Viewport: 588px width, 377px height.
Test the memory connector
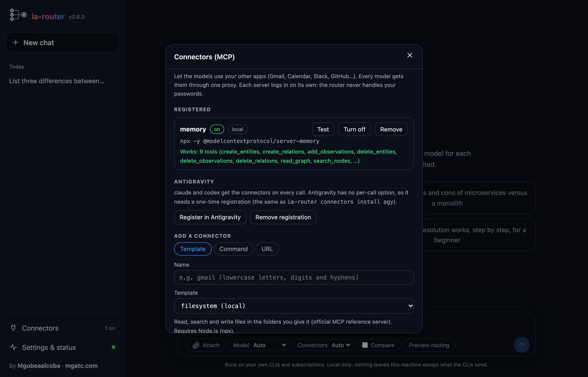point(323,129)
